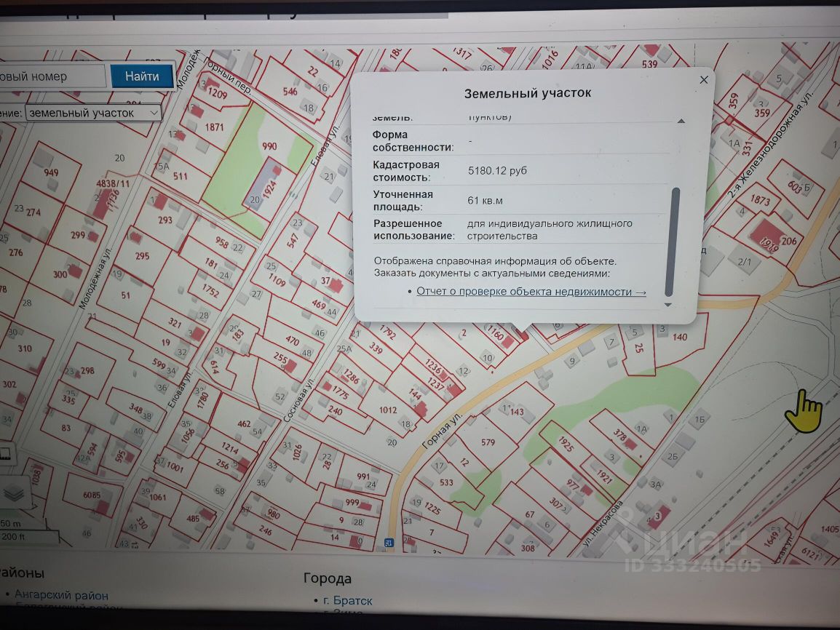The image size is (840, 630).
Task: Click the Разрешенное использование label
Action: click(x=413, y=230)
